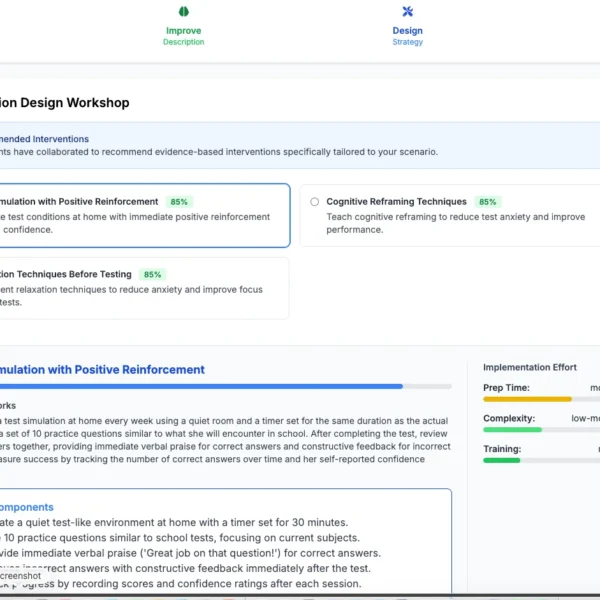This screenshot has height=600, width=600.
Task: Click the Recommended Interventions banner title
Action: click(x=44, y=139)
